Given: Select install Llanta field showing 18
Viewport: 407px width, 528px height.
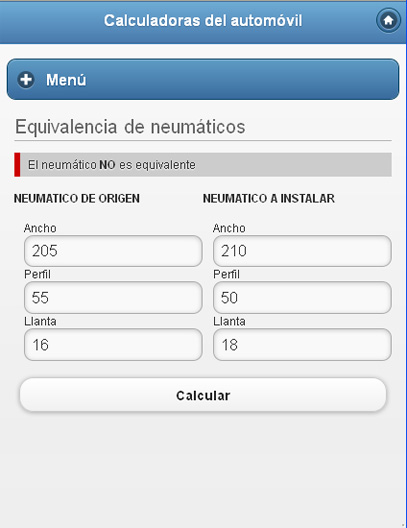Looking at the screenshot, I should point(302,344).
